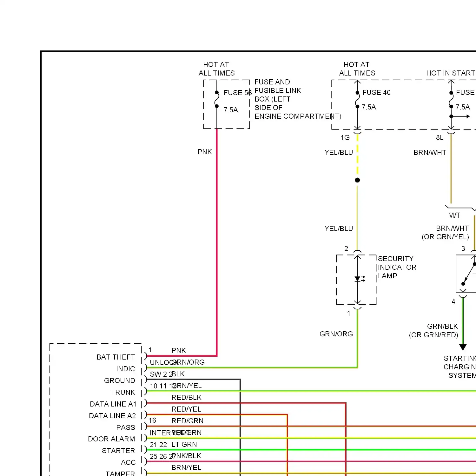This screenshot has width=476, height=476.
Task: Click YEL/BLU label above the security lamp
Action: click(339, 228)
